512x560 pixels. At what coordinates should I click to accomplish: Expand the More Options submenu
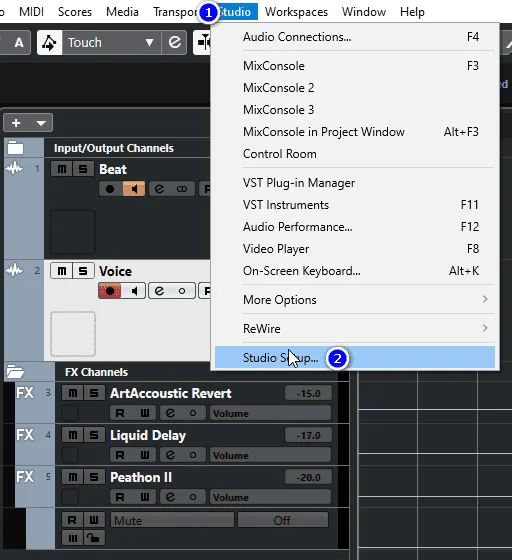coord(355,300)
